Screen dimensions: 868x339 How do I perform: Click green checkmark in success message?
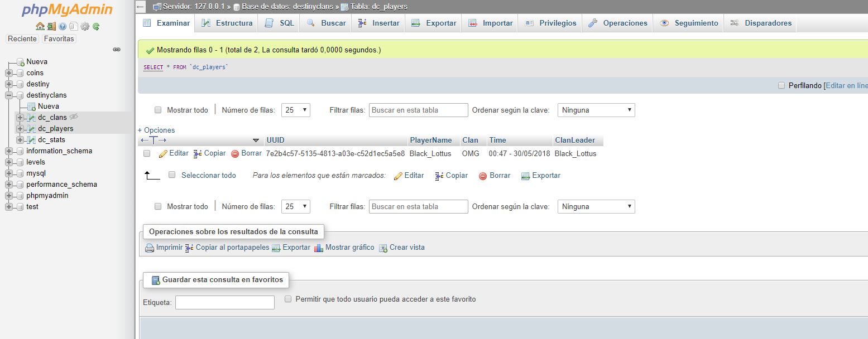tap(150, 50)
